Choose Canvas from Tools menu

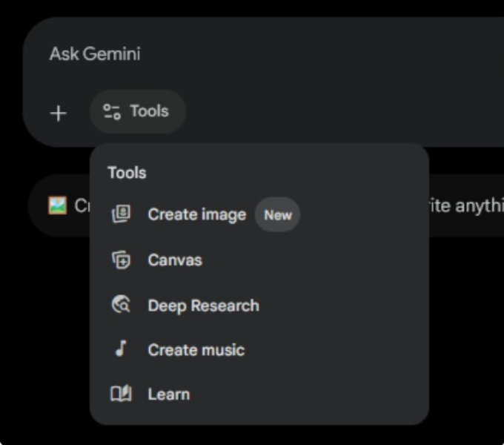click(175, 260)
